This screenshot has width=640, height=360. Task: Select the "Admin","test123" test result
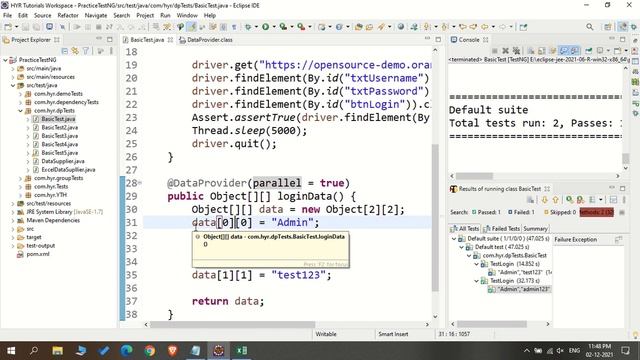pos(520,272)
